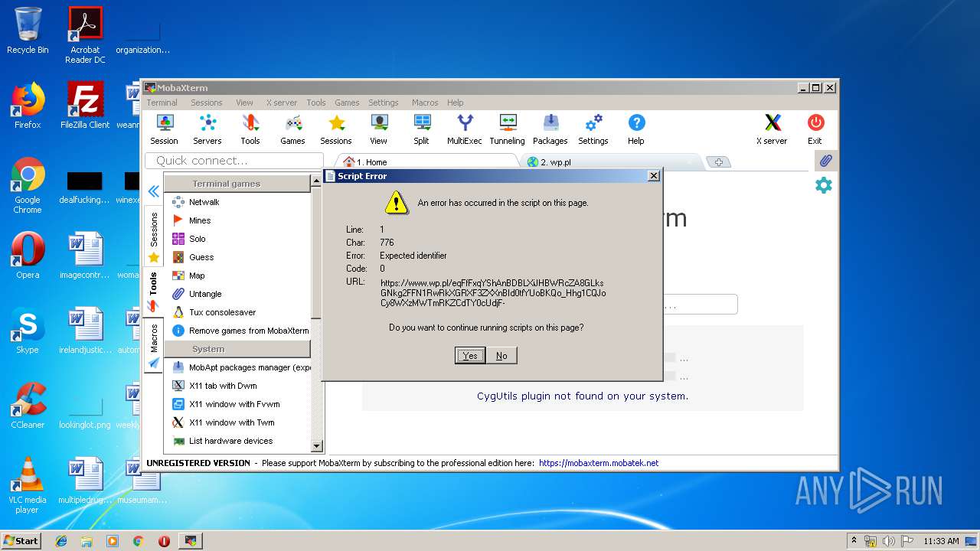Open Chrome from the taskbar
The width and height of the screenshot is (980, 551).
coord(139,540)
